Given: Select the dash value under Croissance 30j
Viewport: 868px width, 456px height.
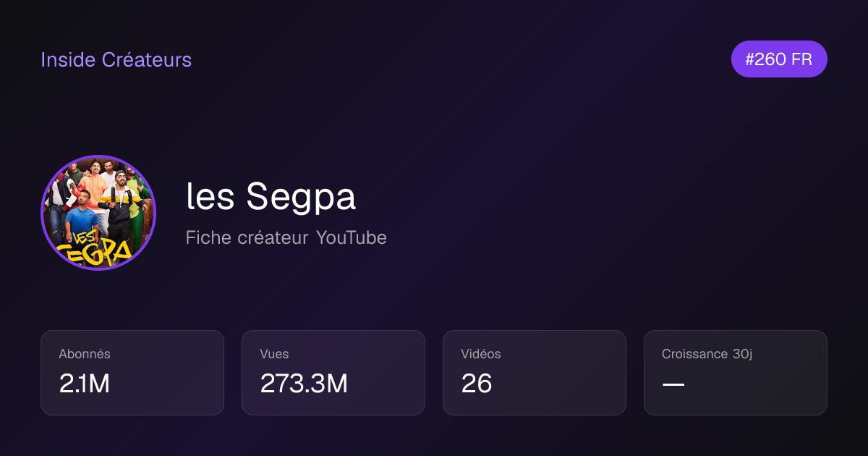Looking at the screenshot, I should click(x=673, y=384).
